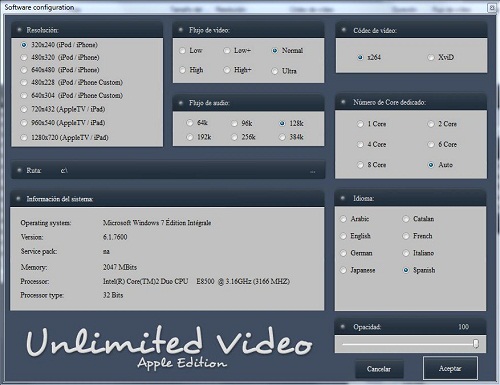Viewport: 500px width, 385px height.
Task: Switch language to Japanese
Action: (343, 270)
